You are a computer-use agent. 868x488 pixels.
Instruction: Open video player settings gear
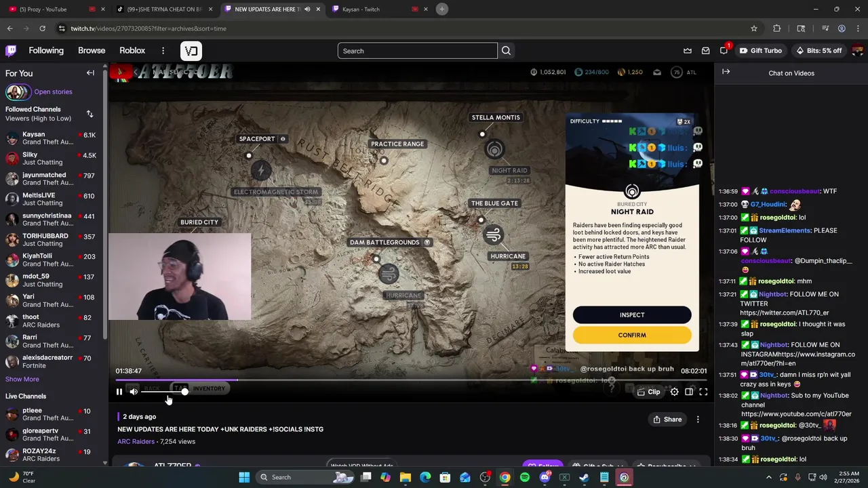click(674, 392)
